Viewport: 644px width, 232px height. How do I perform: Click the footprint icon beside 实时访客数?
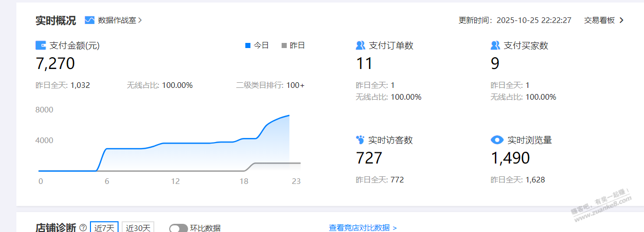pyautogui.click(x=360, y=140)
